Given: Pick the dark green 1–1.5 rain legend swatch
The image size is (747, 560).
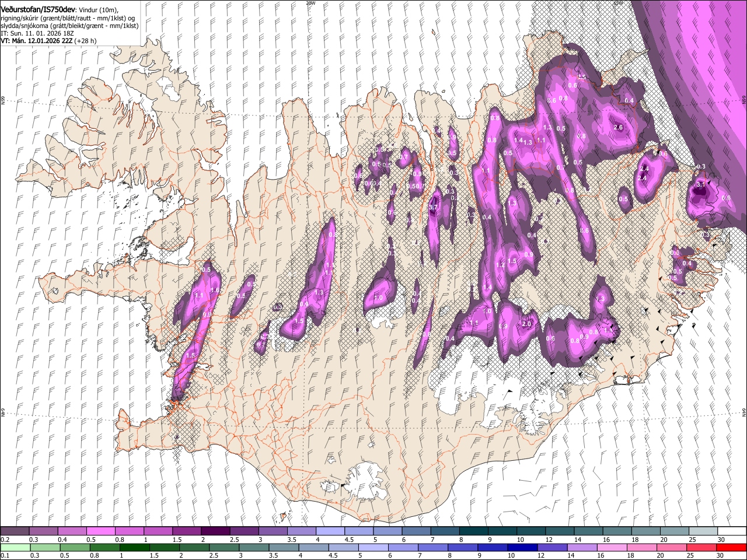Looking at the screenshot, I should click(135, 547).
